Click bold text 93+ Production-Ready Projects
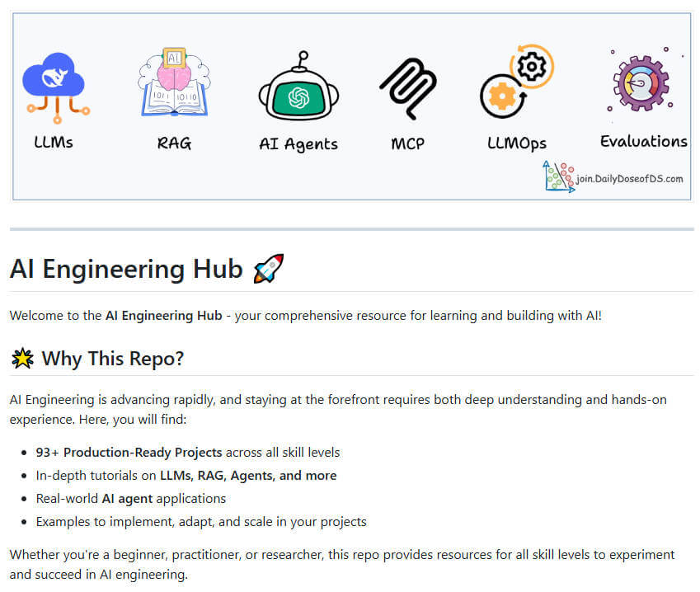700x592 pixels. point(128,452)
